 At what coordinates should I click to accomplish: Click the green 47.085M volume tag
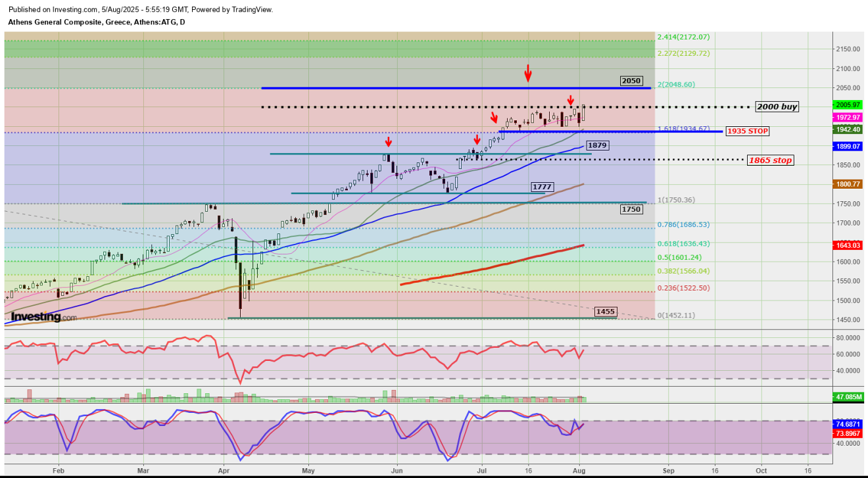click(x=848, y=397)
